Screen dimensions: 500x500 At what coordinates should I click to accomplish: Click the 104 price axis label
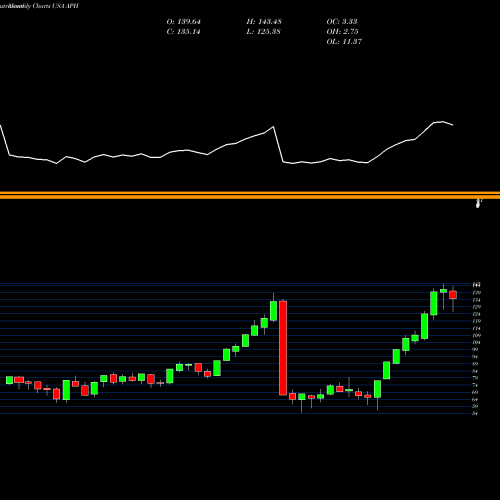[476, 342]
